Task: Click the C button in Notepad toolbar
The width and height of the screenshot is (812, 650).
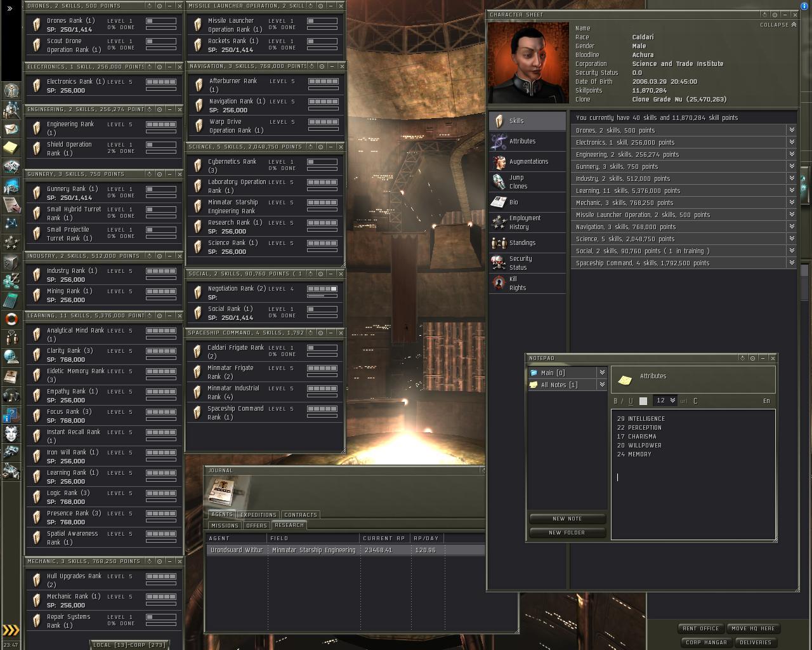Action: click(x=695, y=401)
